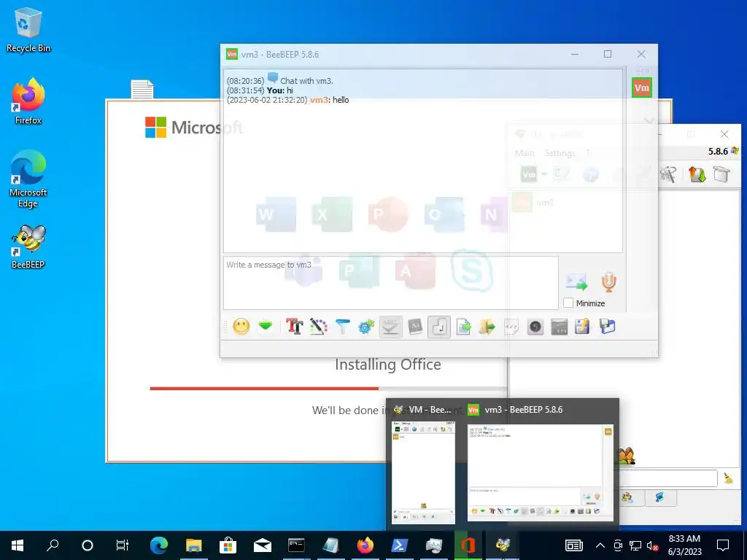The height and width of the screenshot is (560, 747).
Task: Click the faded code snippet icon
Action: pyautogui.click(x=511, y=327)
